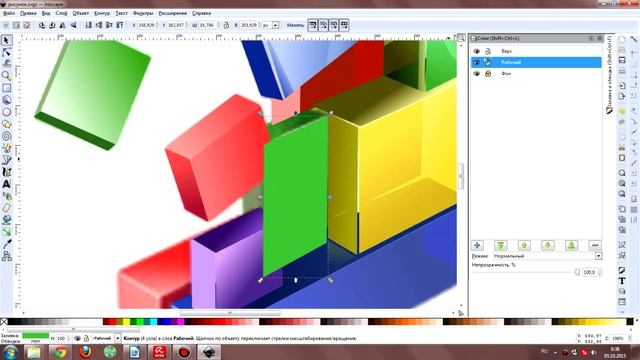
Task: Delete current layer with minus button
Action: click(595, 245)
